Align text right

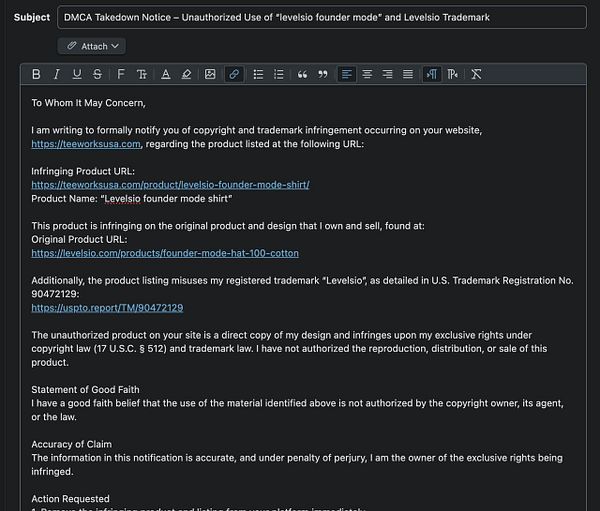(x=387, y=74)
